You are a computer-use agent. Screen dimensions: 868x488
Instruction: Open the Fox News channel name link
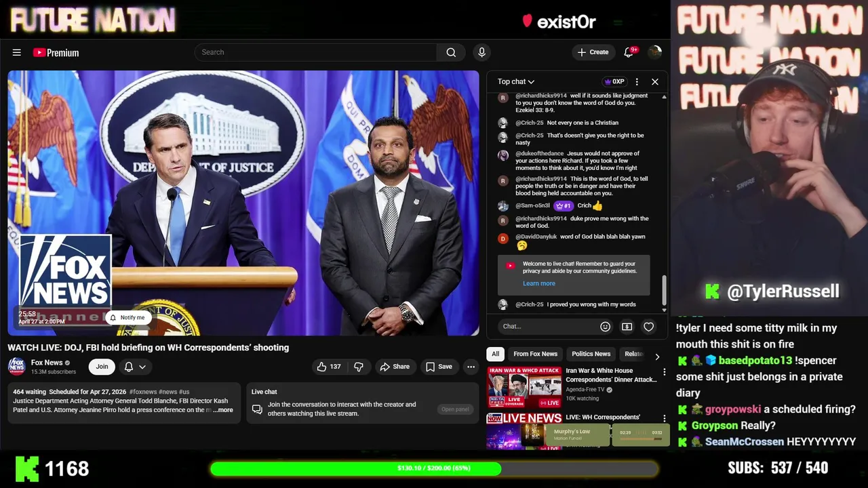click(47, 363)
